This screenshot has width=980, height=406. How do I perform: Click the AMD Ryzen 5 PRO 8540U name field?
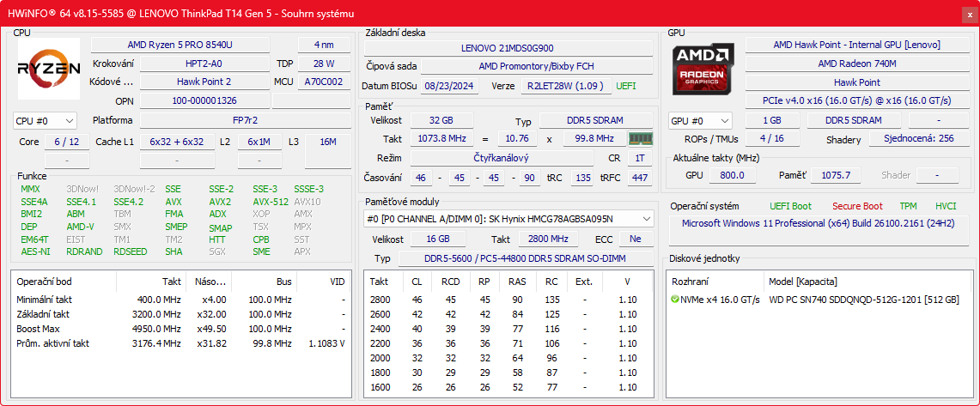[180, 45]
